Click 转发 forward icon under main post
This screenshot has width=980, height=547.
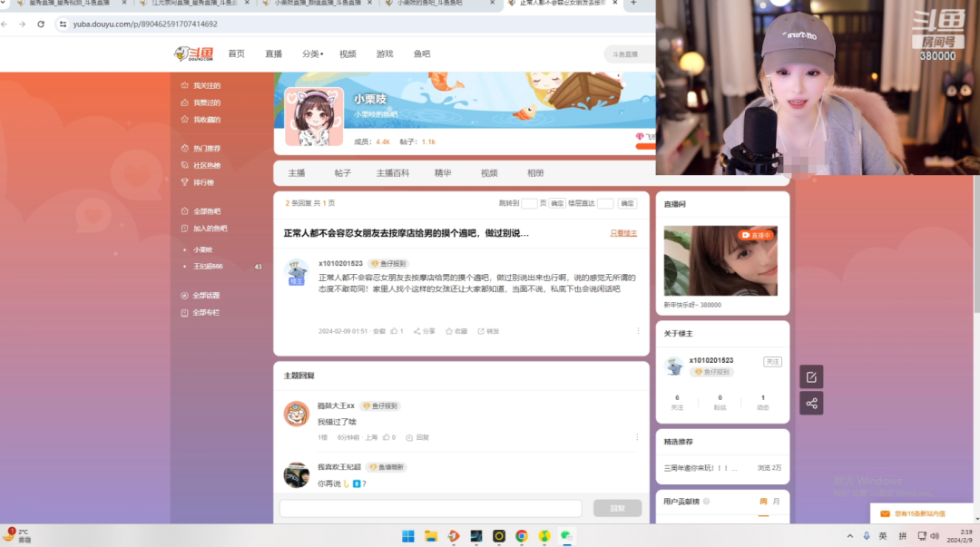click(x=481, y=331)
